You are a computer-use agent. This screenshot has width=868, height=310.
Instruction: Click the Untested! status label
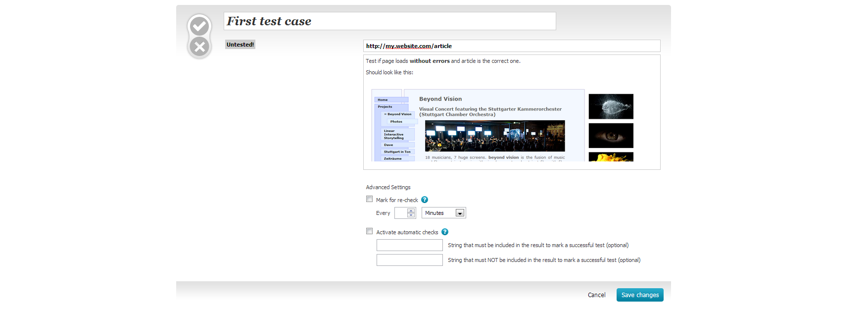pos(240,45)
